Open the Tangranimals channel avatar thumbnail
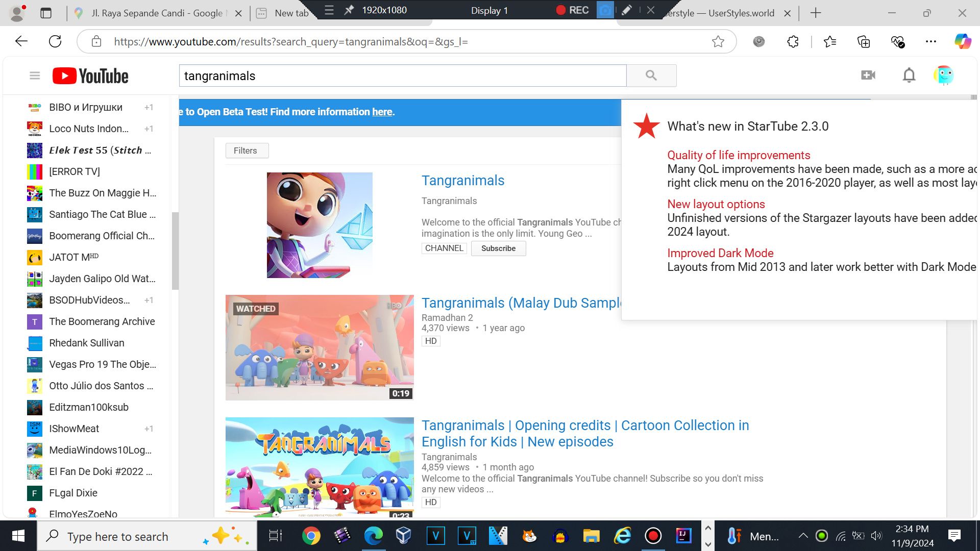 tap(320, 225)
